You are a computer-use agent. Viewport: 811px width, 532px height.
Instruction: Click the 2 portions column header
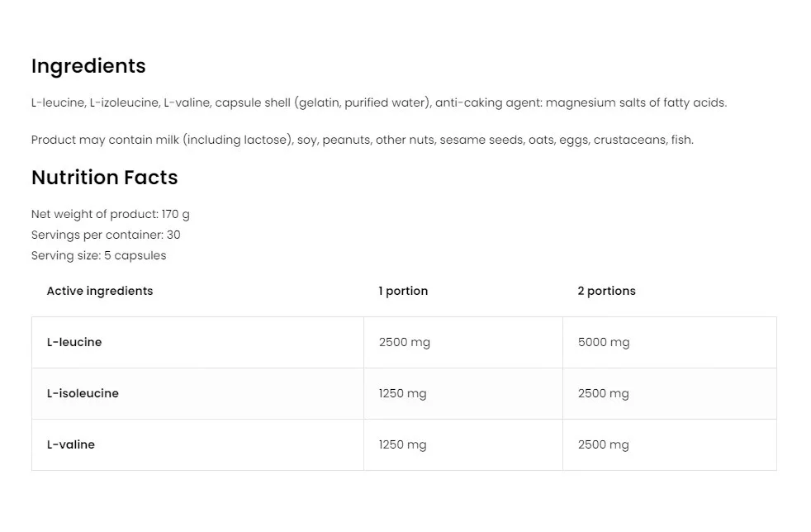pyautogui.click(x=606, y=291)
